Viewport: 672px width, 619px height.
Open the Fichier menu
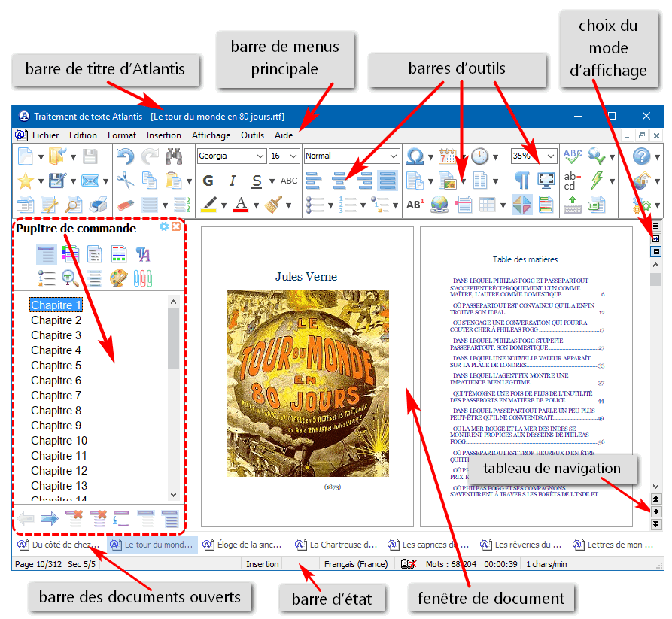tap(45, 135)
